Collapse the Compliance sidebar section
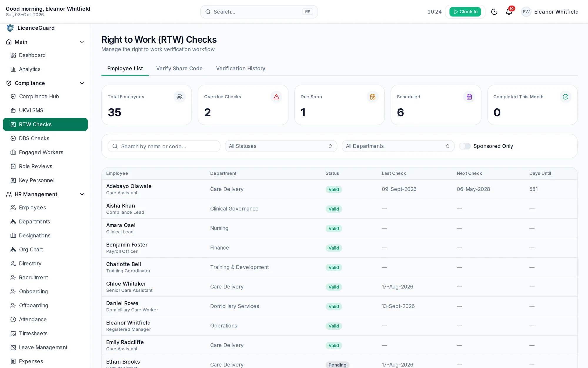 point(45,83)
